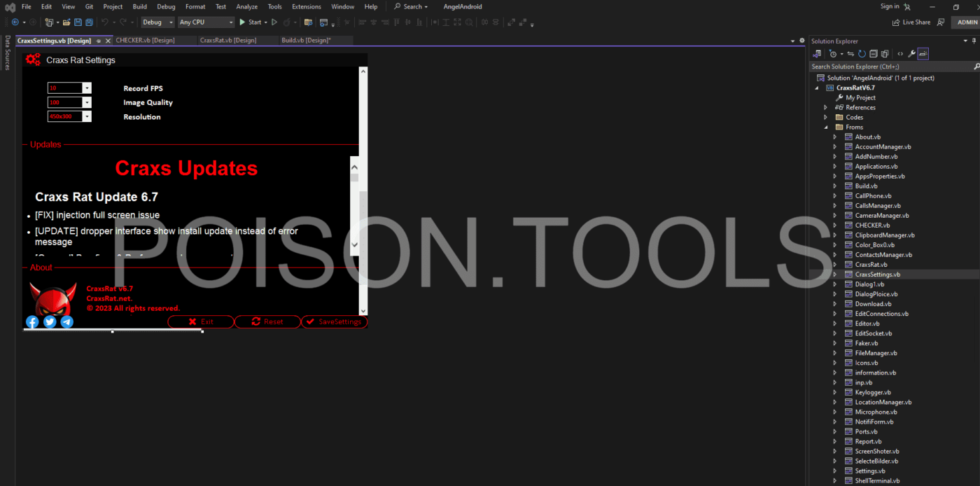Select My Project in Solution Explorer

(x=860, y=98)
